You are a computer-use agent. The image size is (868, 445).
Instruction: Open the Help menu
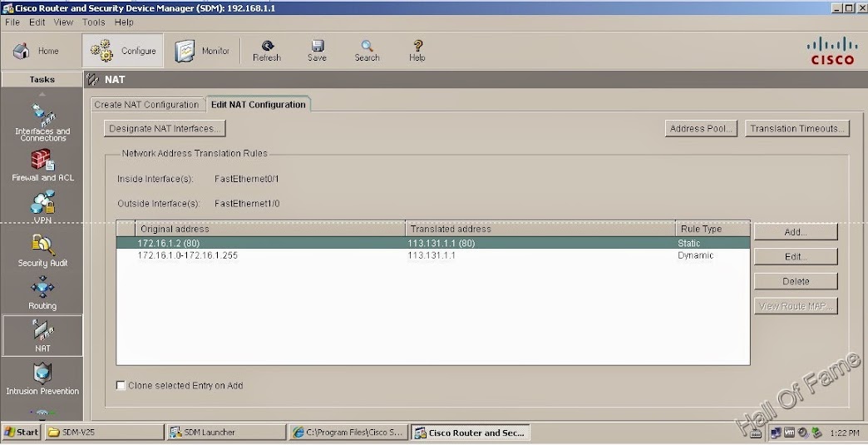124,22
